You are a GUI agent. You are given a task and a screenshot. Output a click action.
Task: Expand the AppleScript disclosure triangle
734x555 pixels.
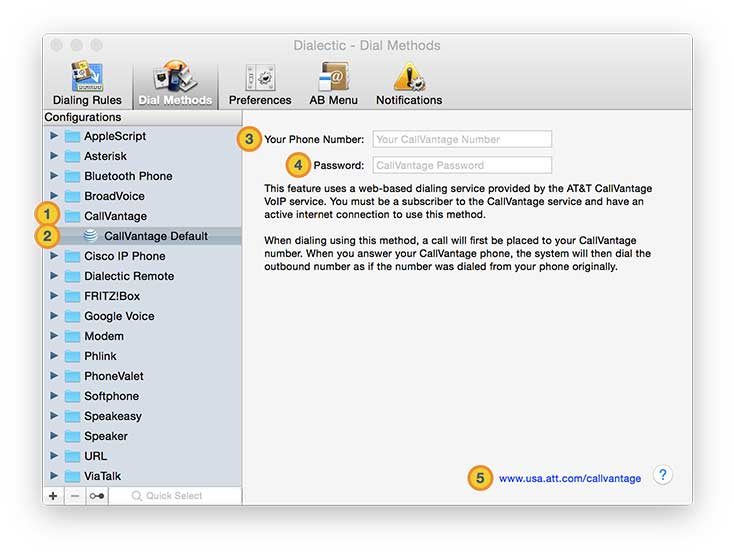[54, 136]
